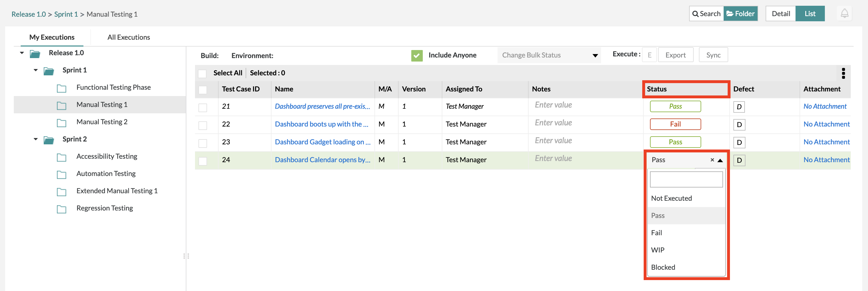Click folder icon beside Regression Testing
This screenshot has width=868, height=291.
point(61,209)
